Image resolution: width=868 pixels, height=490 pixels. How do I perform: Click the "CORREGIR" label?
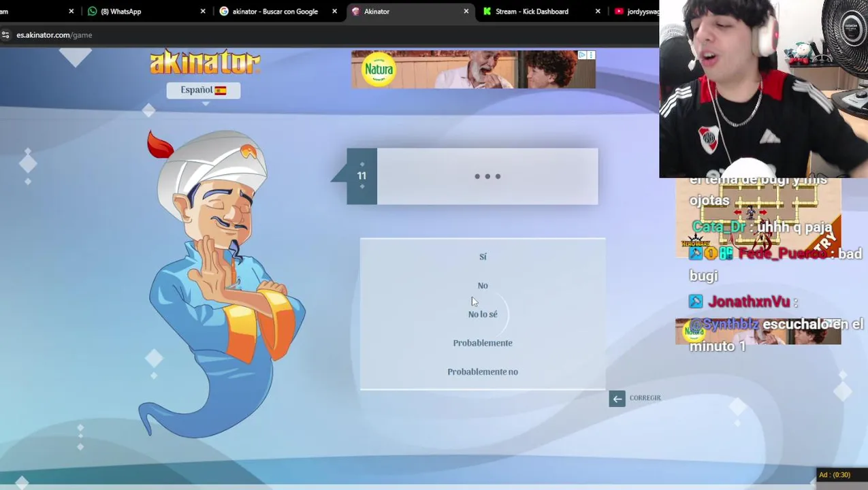coord(645,398)
